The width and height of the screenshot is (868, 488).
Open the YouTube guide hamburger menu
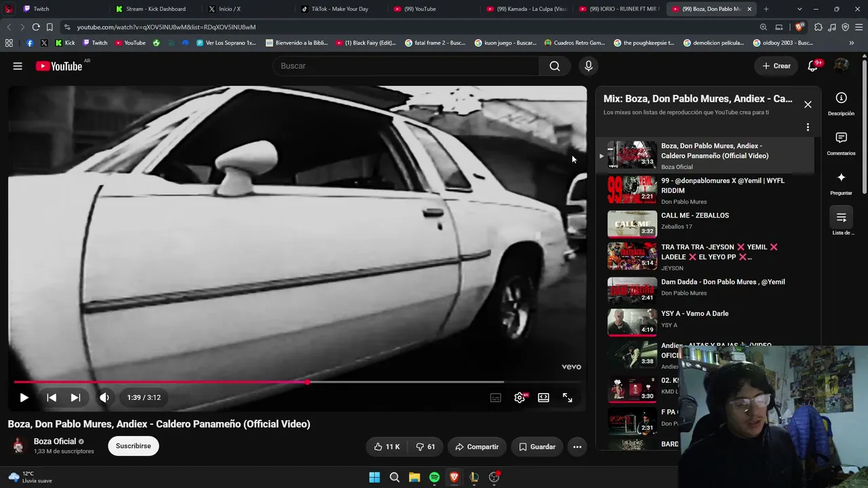(18, 66)
